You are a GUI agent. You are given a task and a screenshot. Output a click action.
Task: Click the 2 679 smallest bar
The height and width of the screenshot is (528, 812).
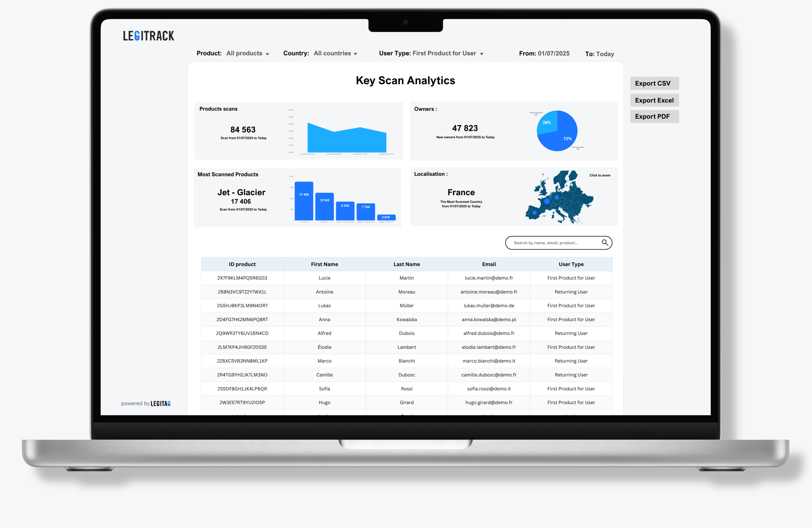point(386,217)
